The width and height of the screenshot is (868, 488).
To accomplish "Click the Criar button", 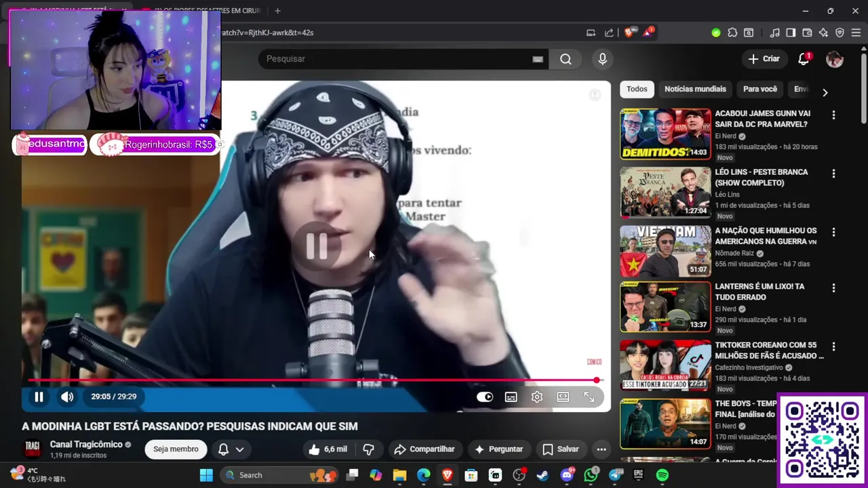I will click(x=764, y=59).
